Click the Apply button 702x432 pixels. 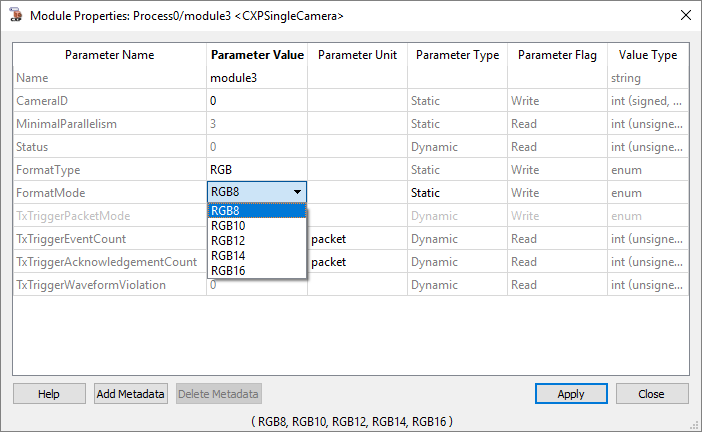tap(570, 394)
